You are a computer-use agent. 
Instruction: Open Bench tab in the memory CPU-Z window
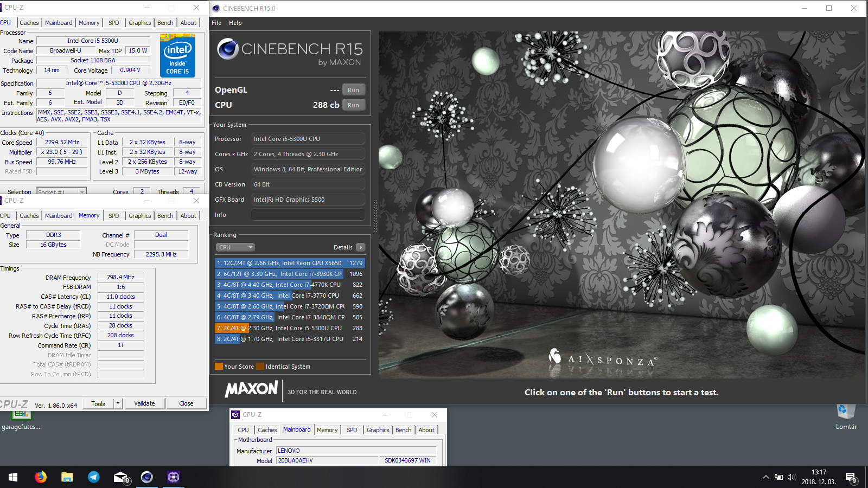pyautogui.click(x=165, y=216)
